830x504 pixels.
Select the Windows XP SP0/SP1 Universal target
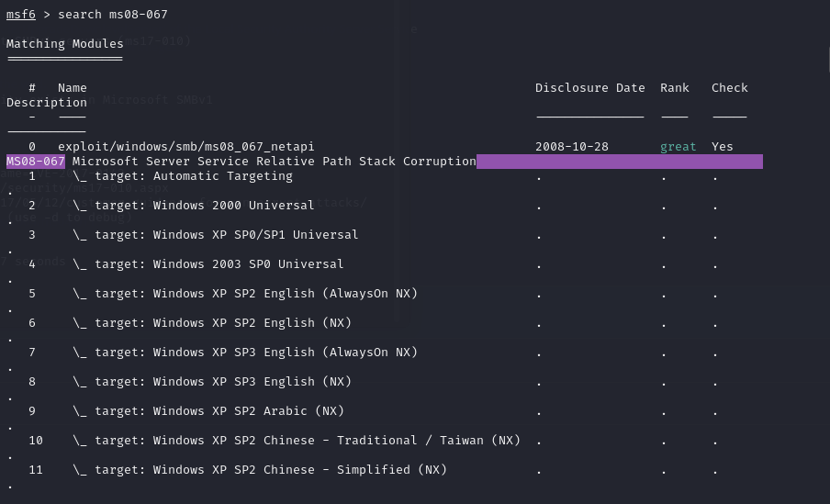tap(226, 235)
